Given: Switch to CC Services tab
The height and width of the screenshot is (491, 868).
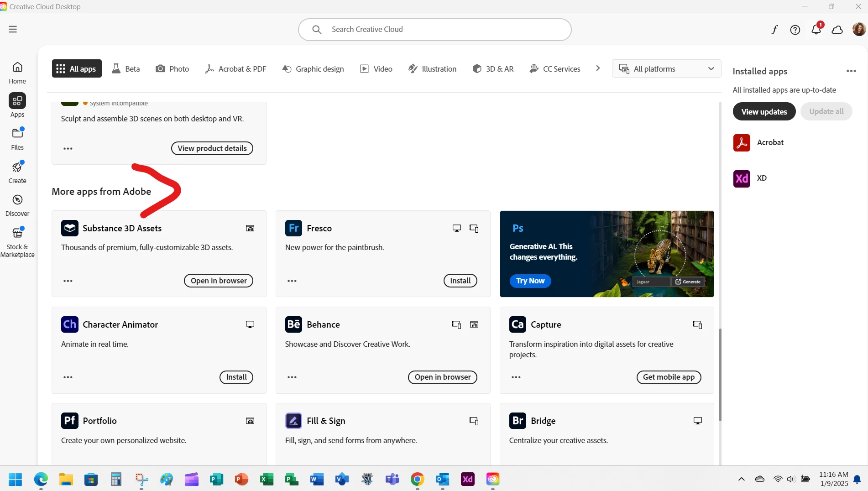Looking at the screenshot, I should click(x=555, y=68).
